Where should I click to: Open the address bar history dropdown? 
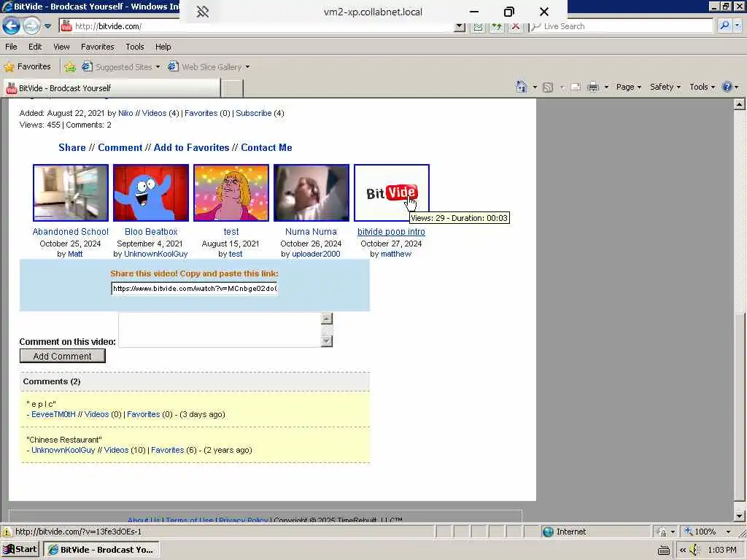pyautogui.click(x=460, y=27)
